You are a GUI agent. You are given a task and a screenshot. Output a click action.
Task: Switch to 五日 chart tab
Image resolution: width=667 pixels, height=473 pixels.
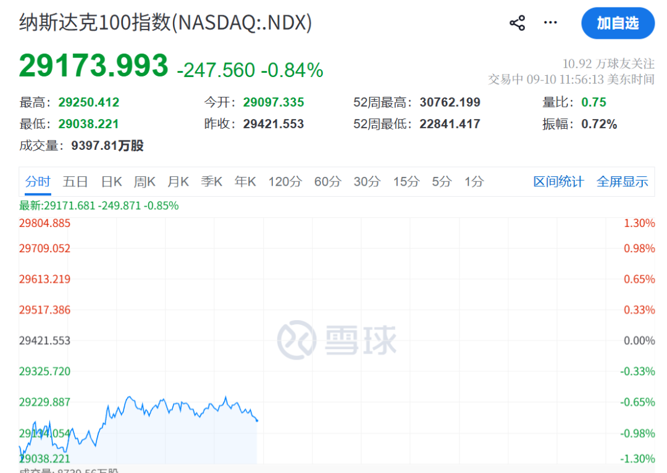coord(75,182)
